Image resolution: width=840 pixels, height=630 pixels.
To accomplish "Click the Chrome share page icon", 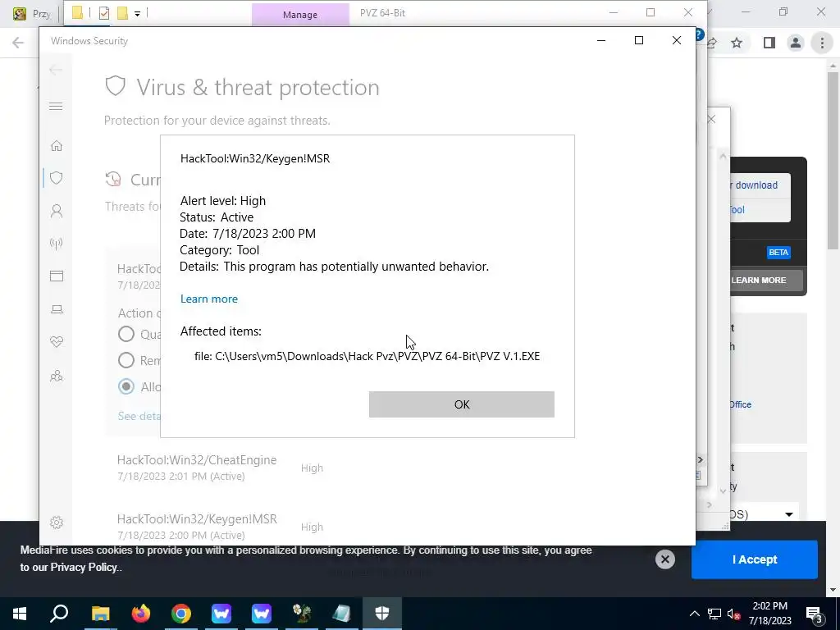I will click(x=712, y=43).
